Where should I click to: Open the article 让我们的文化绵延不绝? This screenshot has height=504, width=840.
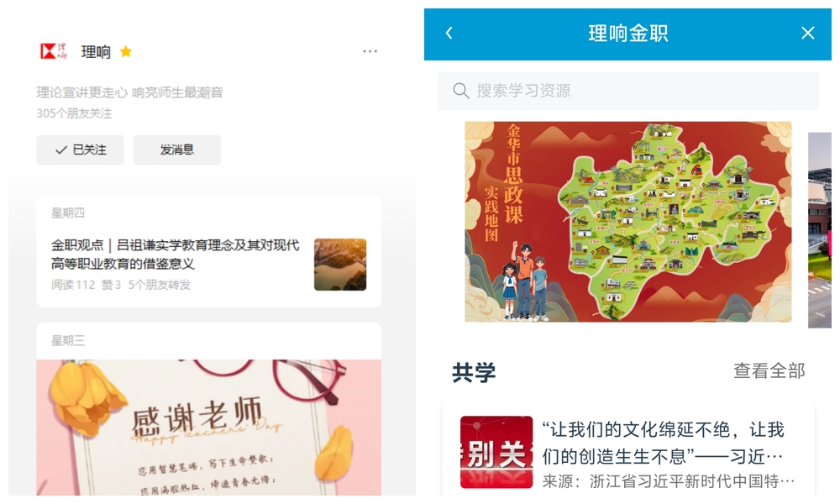coord(664,443)
